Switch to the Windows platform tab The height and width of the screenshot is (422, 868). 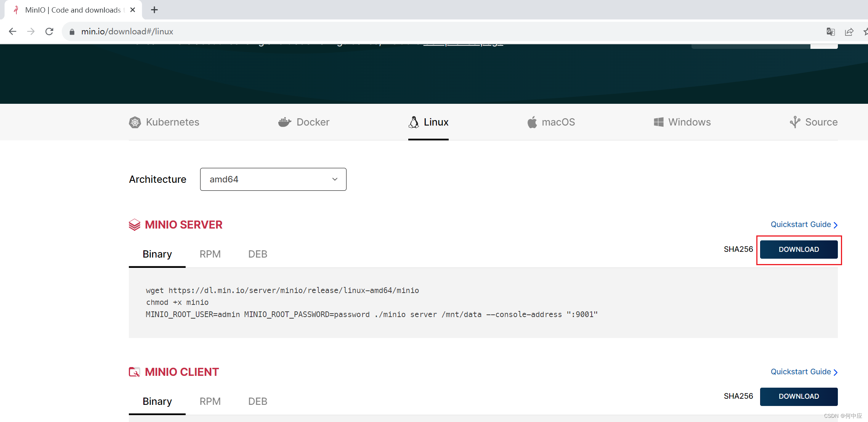[x=682, y=122]
